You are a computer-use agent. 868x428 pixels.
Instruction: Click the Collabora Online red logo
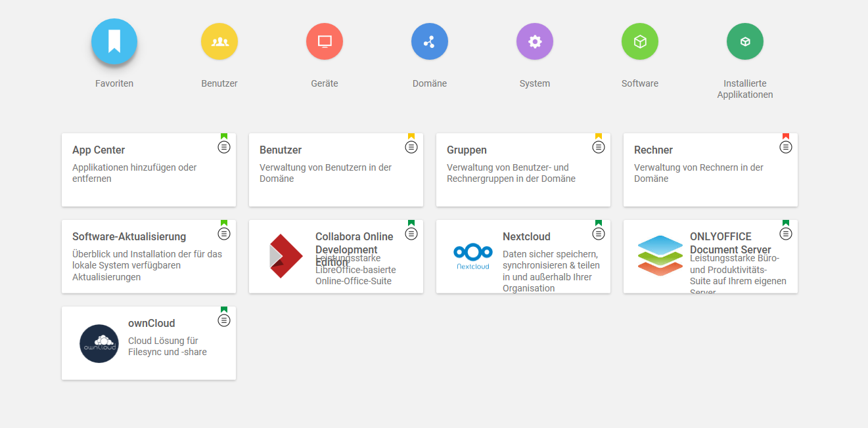[x=286, y=256]
